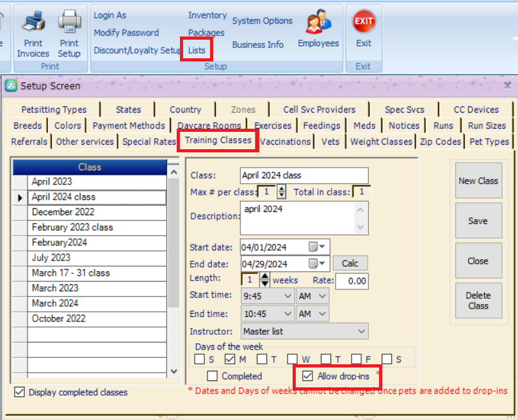Screen dimensions: 518x420
Task: Increase the Length weeks stepper
Action: [264, 276]
